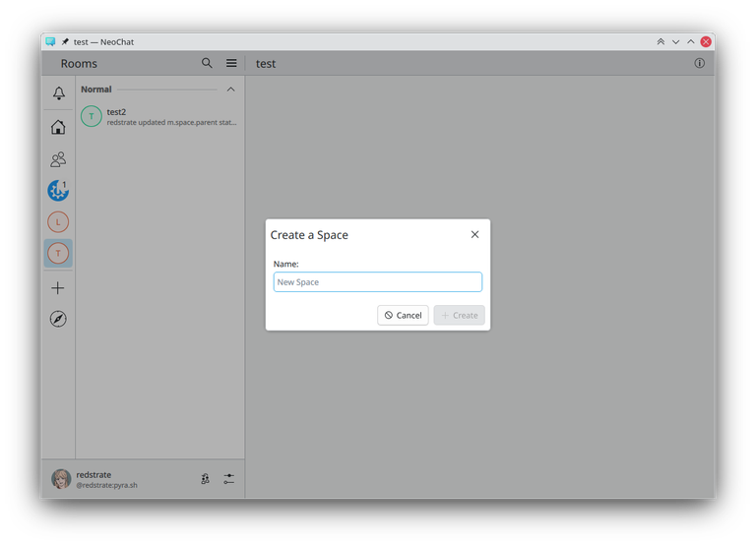Click the redstrate username text

tap(94, 475)
